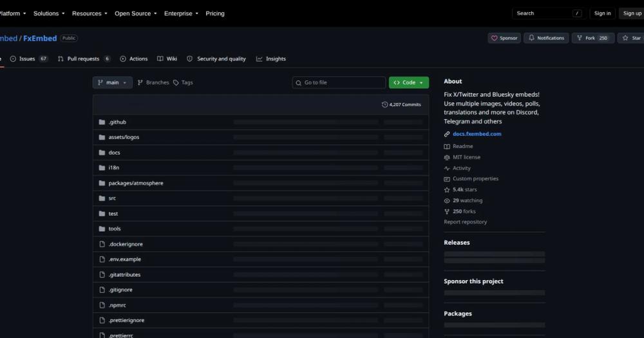Open the Releases section heading
Image resolution: width=644 pixels, height=338 pixels.
[x=457, y=243]
